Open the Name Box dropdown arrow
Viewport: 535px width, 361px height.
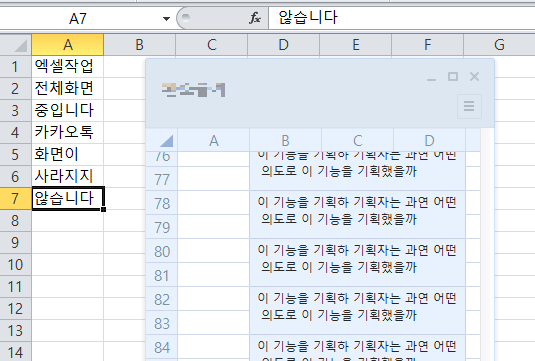point(166,18)
